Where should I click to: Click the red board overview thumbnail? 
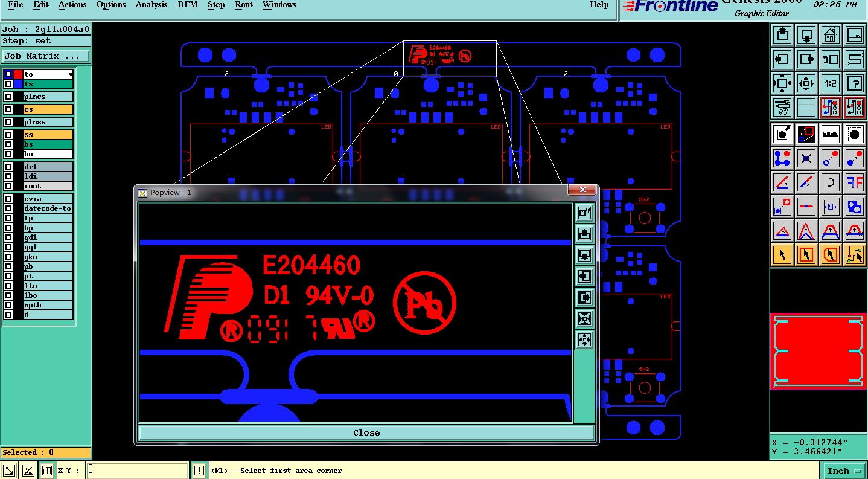[818, 351]
